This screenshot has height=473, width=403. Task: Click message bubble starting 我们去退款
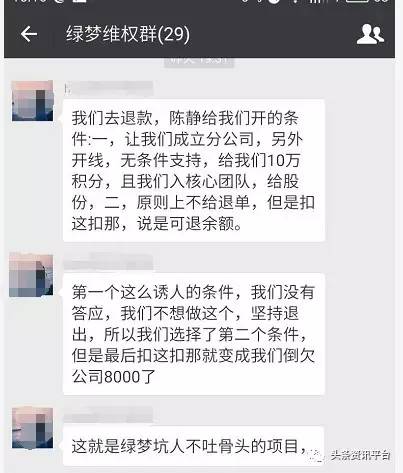(x=193, y=171)
